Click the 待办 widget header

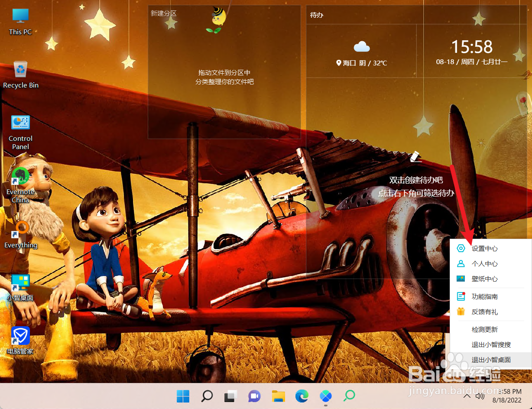pos(317,15)
